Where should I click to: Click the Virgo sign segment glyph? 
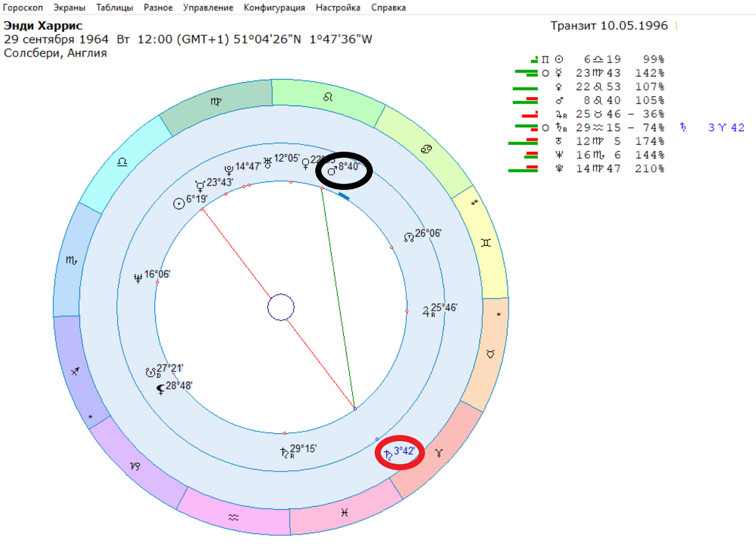pos(216,101)
